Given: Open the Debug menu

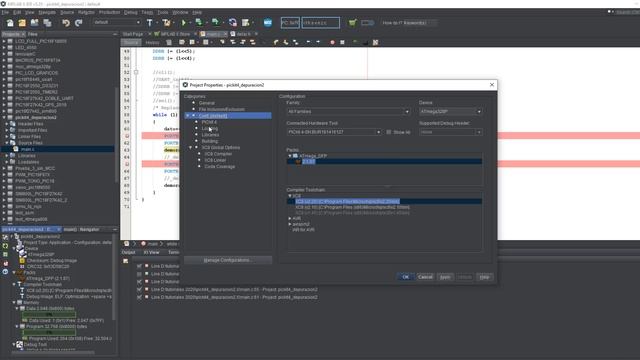Looking at the screenshot, I should coord(131,13).
